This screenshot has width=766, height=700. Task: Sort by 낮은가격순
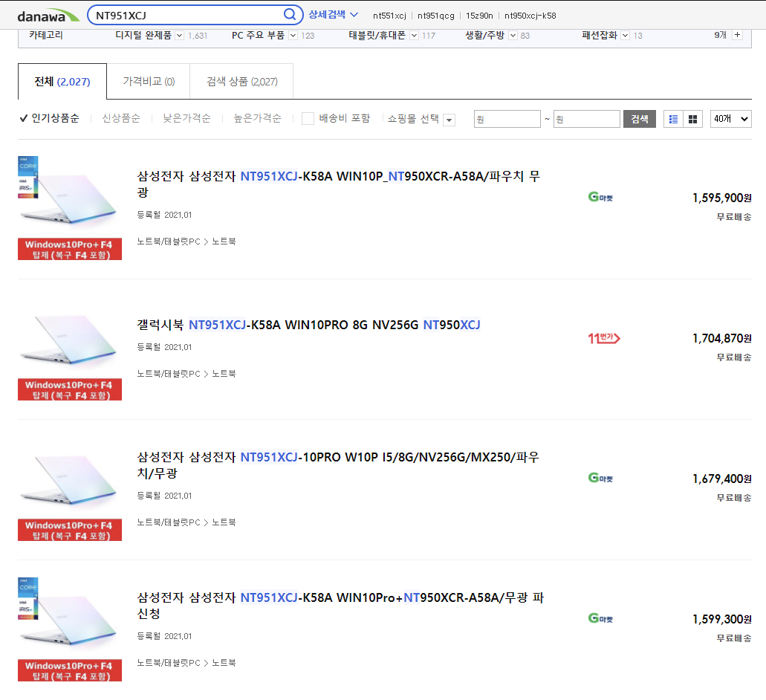point(186,118)
